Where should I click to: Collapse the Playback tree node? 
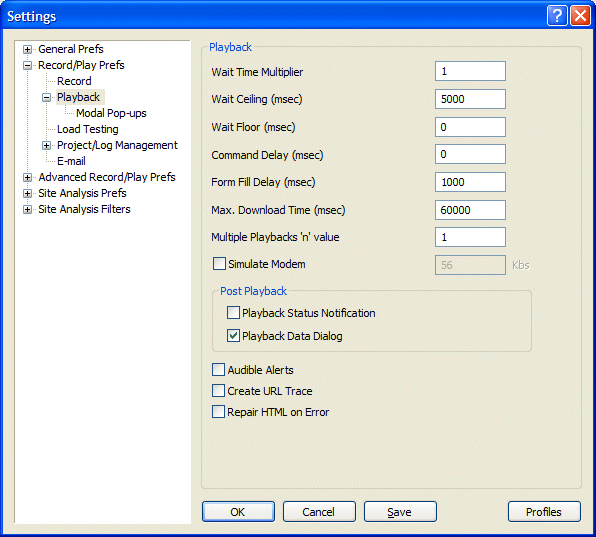pos(46,97)
